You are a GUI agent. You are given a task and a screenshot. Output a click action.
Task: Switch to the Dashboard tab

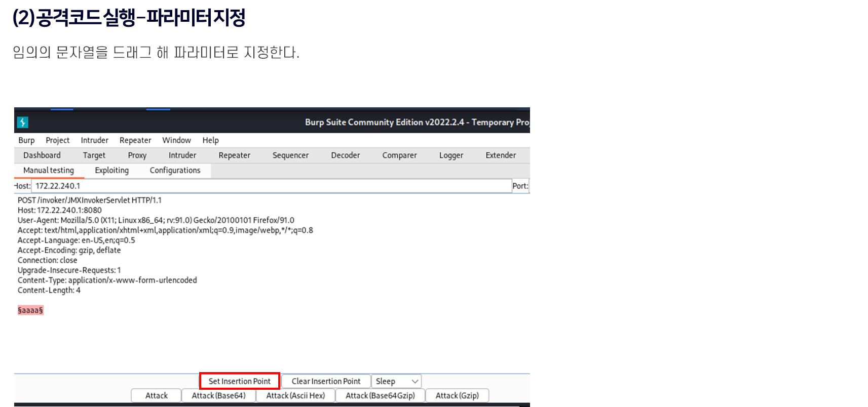coord(42,155)
